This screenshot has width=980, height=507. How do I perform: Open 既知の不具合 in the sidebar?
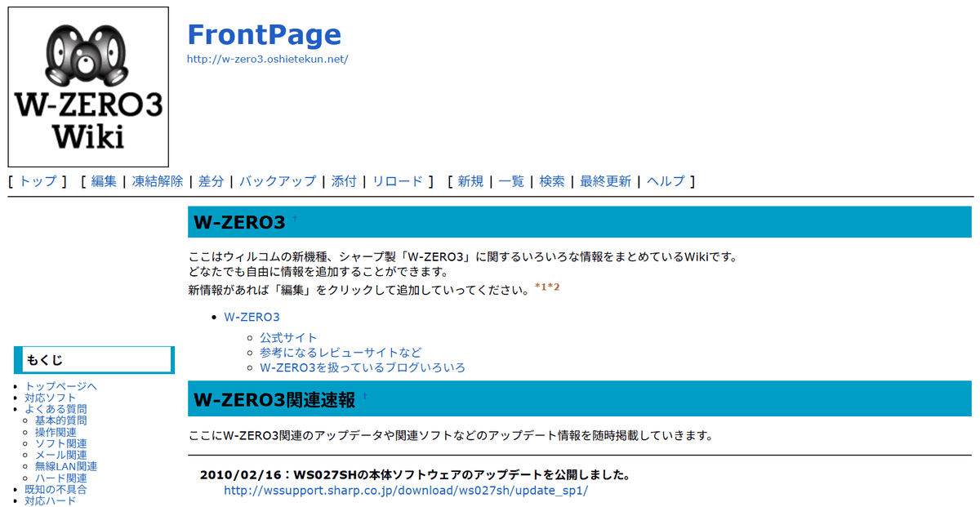pyautogui.click(x=56, y=489)
